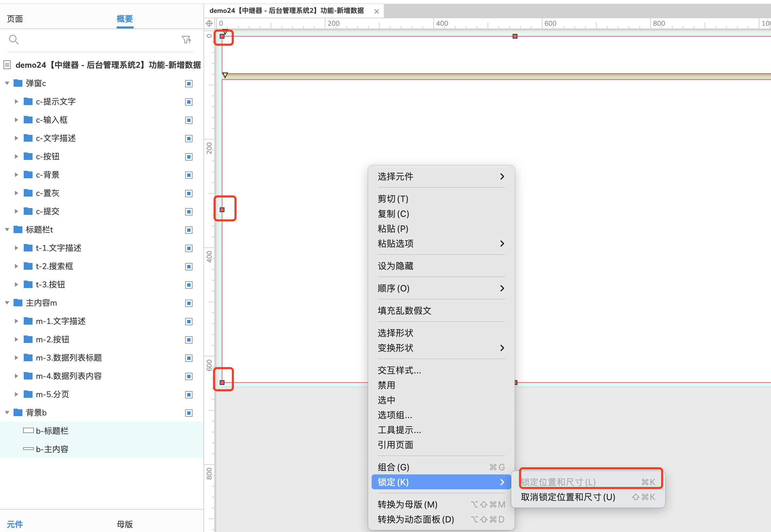Click 工具提示... menu entry
The image size is (771, 532).
click(x=441, y=430)
